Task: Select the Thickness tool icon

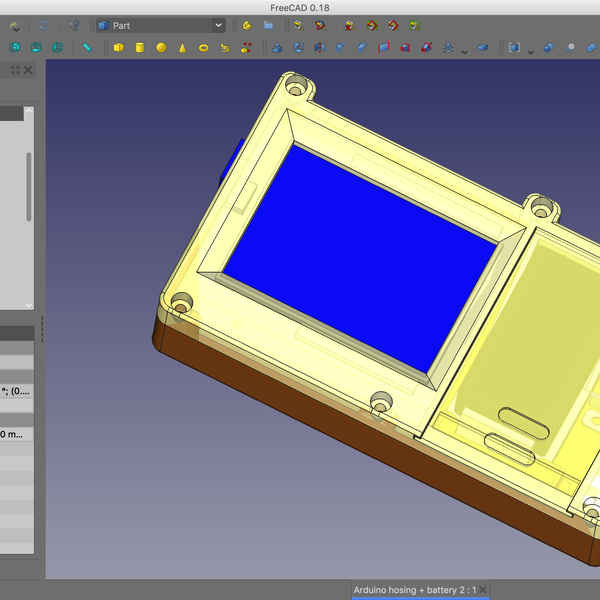Action: click(482, 47)
